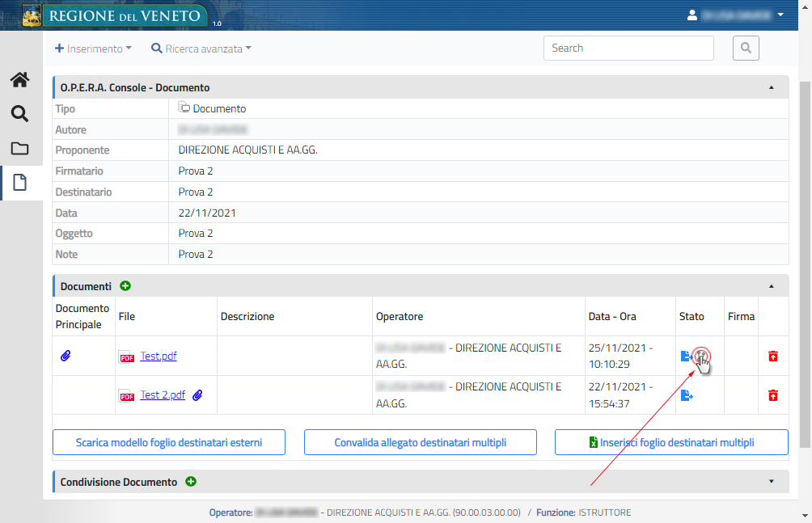Open the user account dropdown at top right
This screenshot has width=812, height=523.
[735, 15]
